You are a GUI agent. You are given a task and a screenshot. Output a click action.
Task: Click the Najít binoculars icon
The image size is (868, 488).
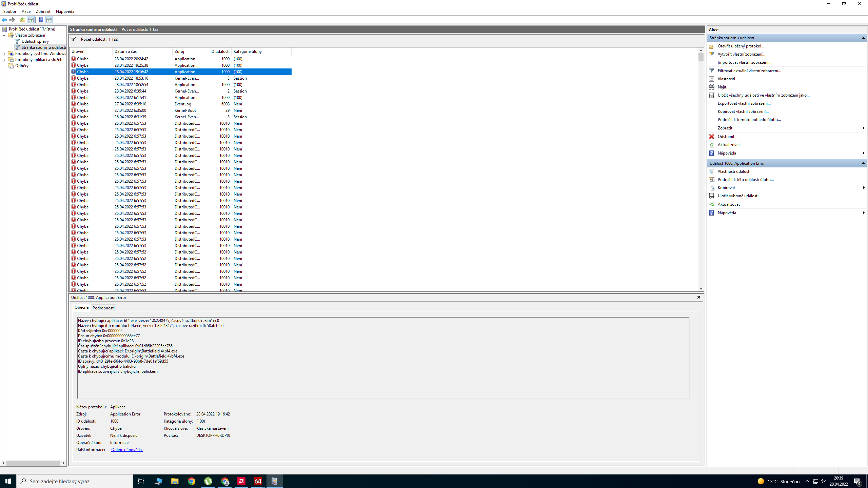[712, 87]
